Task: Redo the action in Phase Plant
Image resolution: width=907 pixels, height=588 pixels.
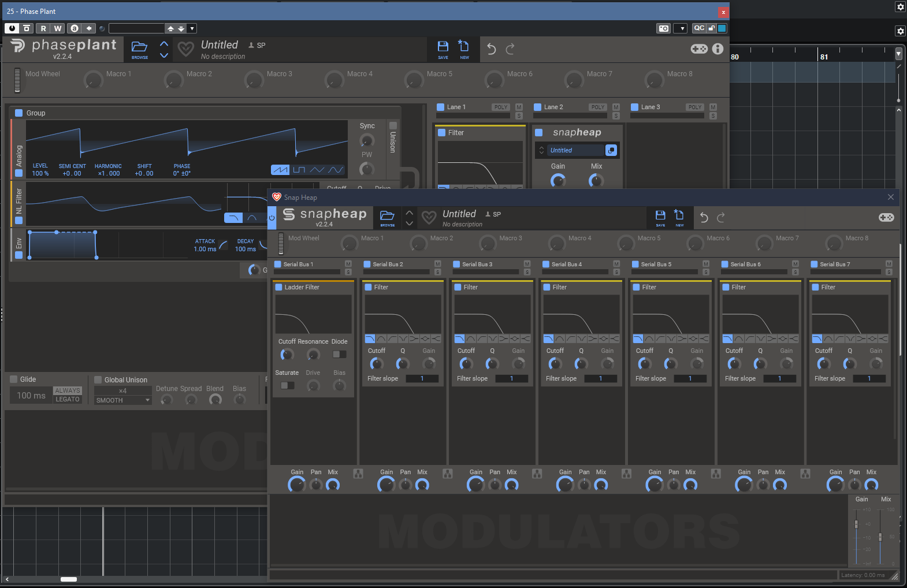Action: pos(510,49)
